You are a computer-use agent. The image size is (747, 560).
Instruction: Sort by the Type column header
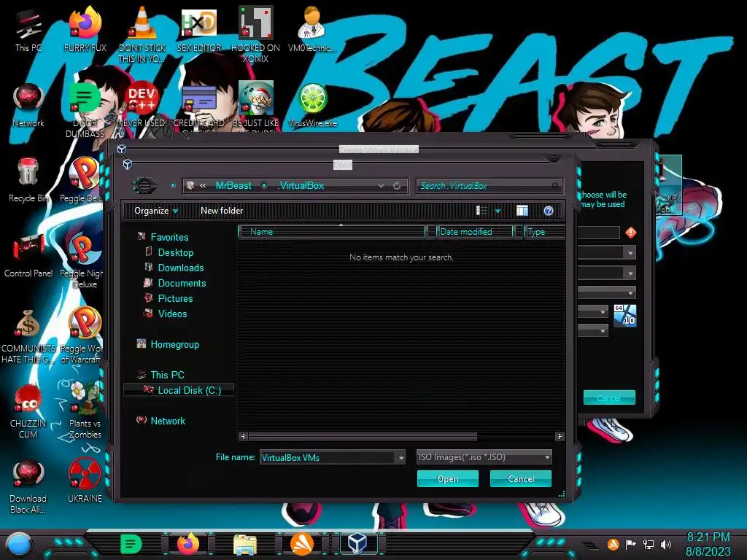coord(544,232)
